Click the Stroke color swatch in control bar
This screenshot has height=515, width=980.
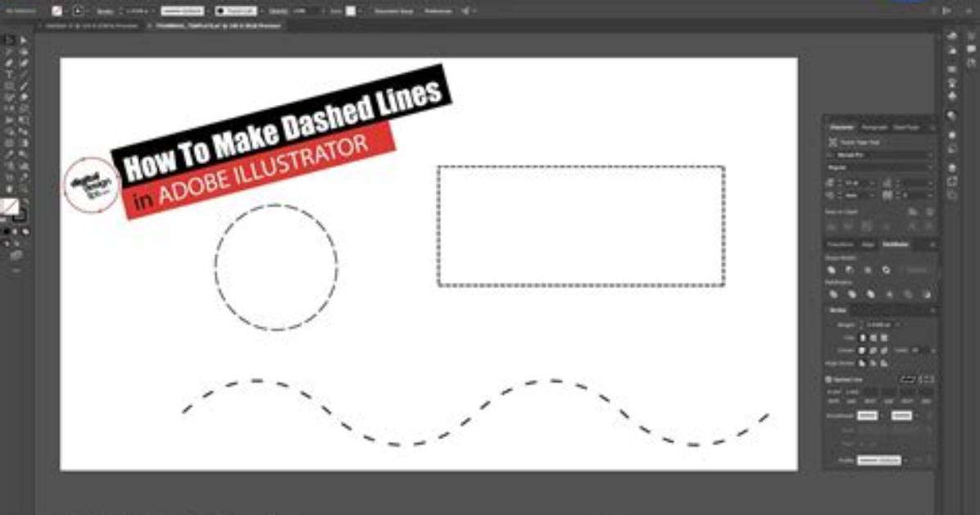coord(78,11)
